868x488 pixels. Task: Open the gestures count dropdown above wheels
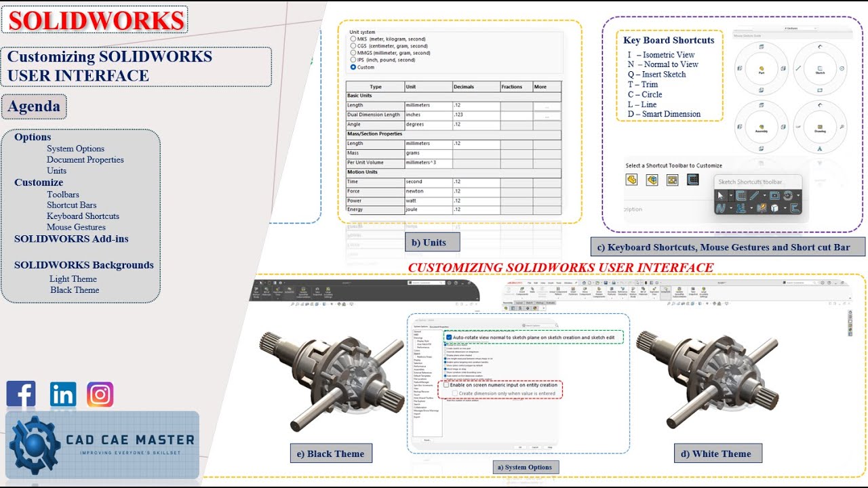(800, 28)
